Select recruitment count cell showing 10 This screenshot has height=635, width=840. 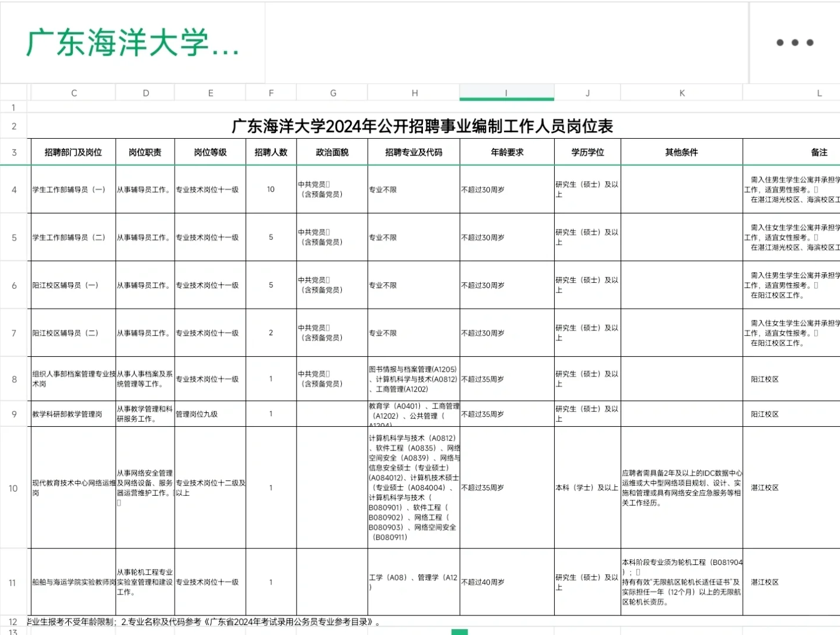point(271,189)
